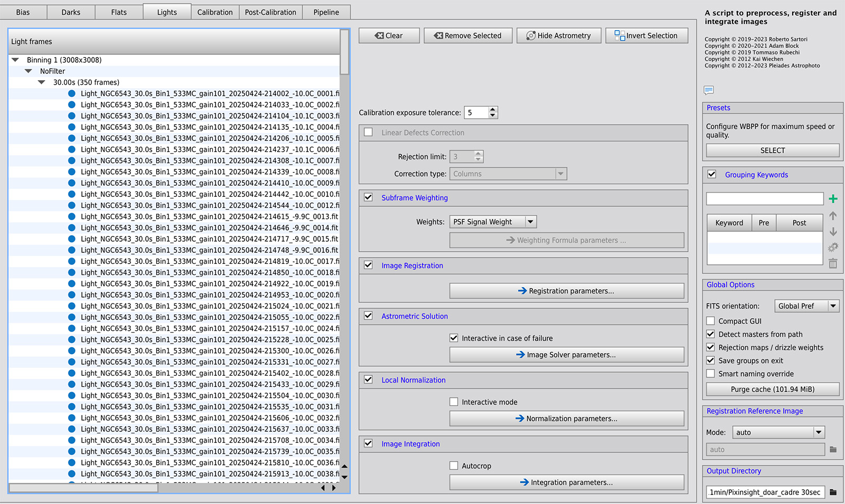
Task: Open the Post-Calibration tab
Action: tap(270, 12)
